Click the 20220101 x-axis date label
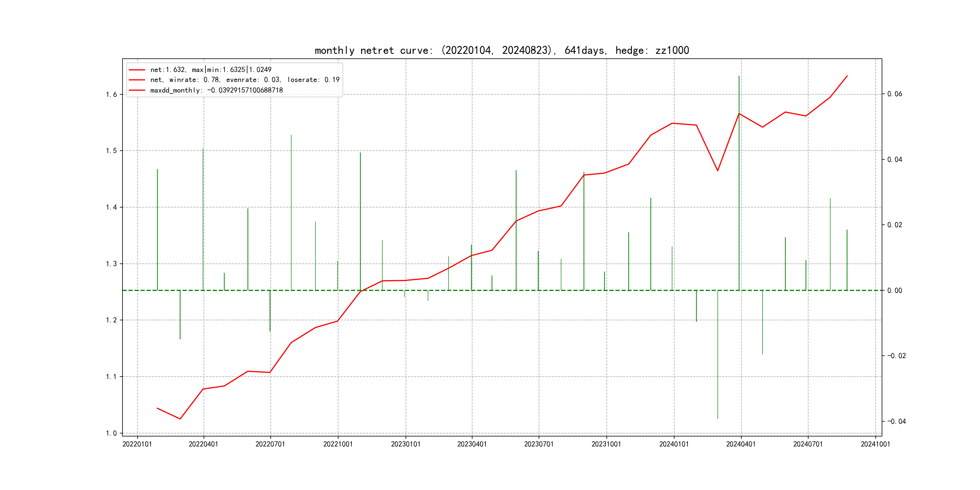980x490 pixels. (137, 444)
